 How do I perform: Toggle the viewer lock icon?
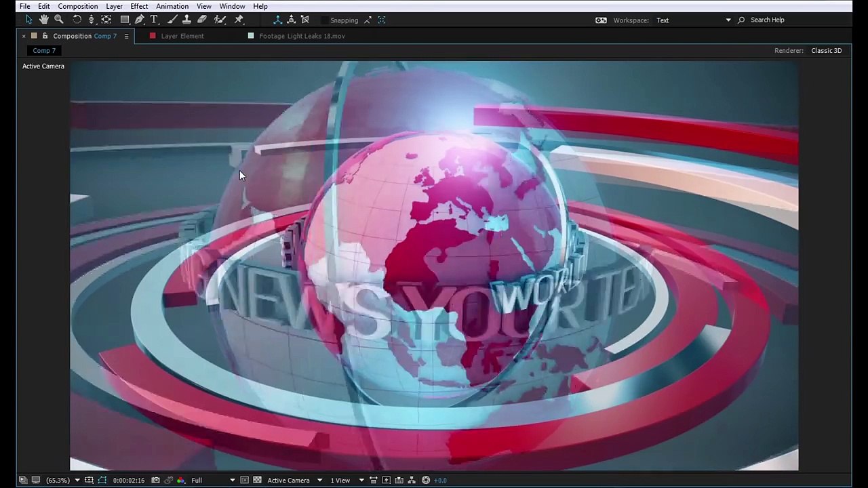(45, 36)
